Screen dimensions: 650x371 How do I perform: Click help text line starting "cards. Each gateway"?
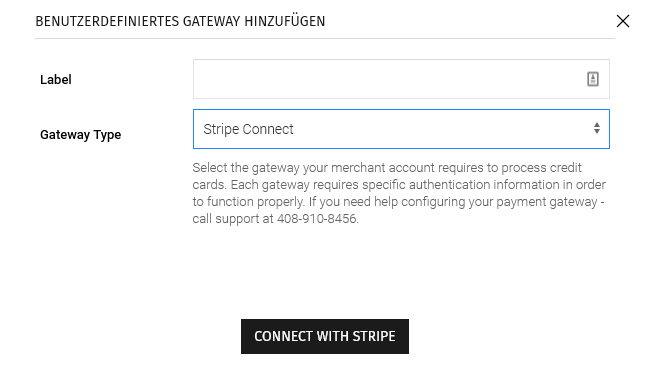tap(399, 184)
